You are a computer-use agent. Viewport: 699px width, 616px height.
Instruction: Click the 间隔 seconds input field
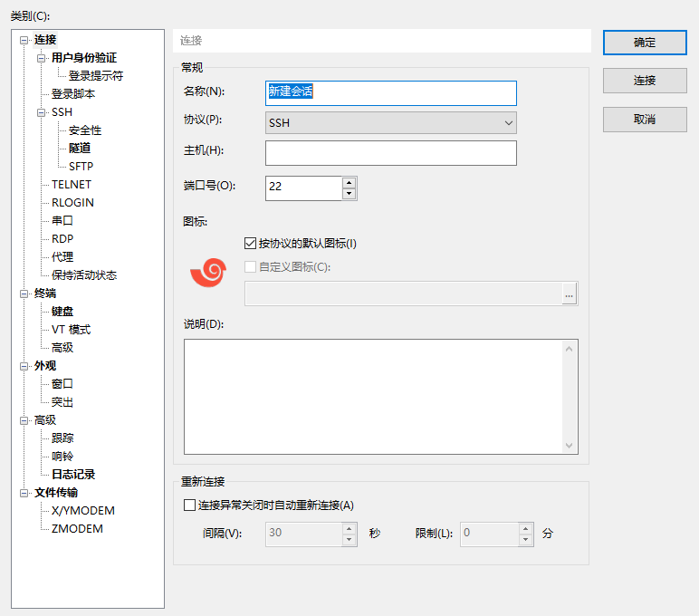(x=303, y=534)
